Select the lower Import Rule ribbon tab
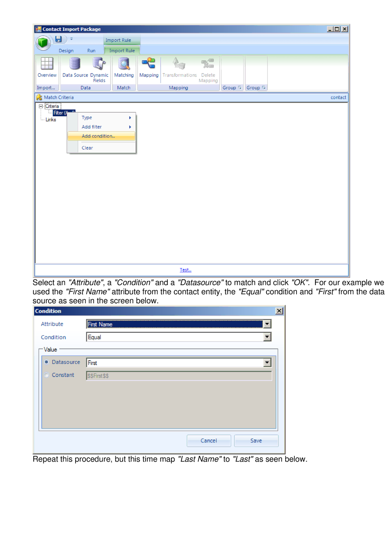Image resolution: width=392 pixels, height=555 pixels. click(x=122, y=51)
